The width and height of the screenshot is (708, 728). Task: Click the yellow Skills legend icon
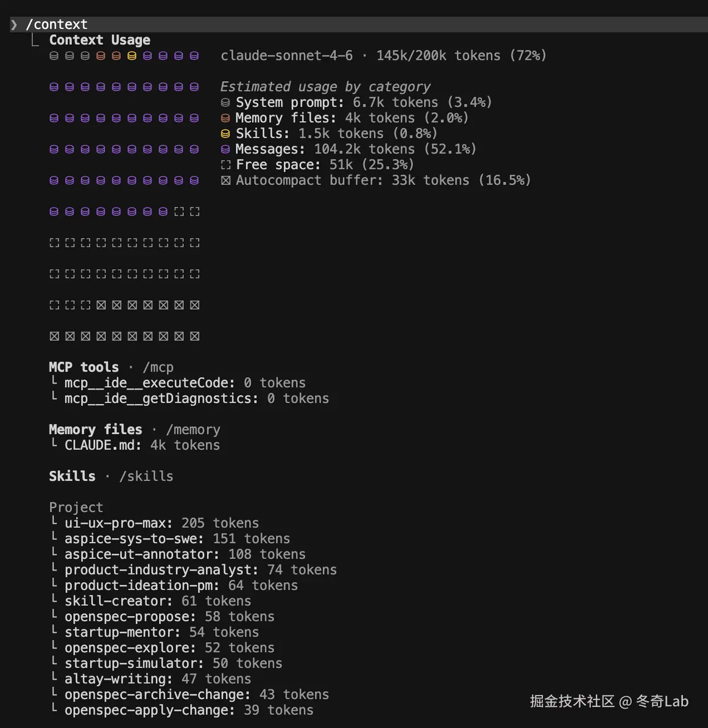tap(225, 134)
